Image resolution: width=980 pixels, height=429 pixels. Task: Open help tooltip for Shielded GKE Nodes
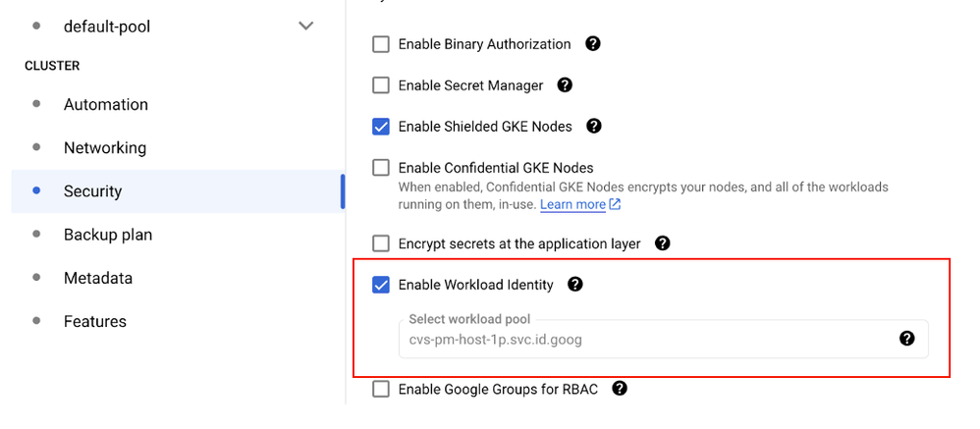coord(593,127)
